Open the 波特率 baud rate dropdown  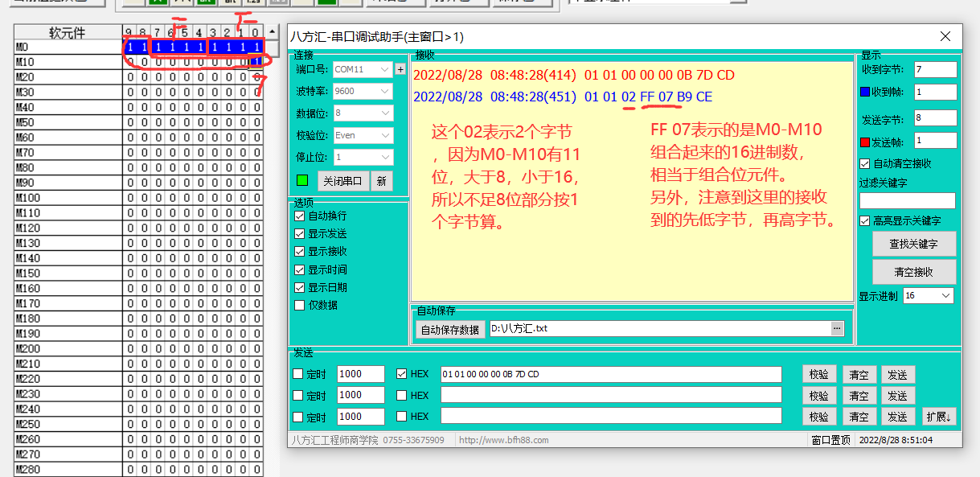click(363, 92)
